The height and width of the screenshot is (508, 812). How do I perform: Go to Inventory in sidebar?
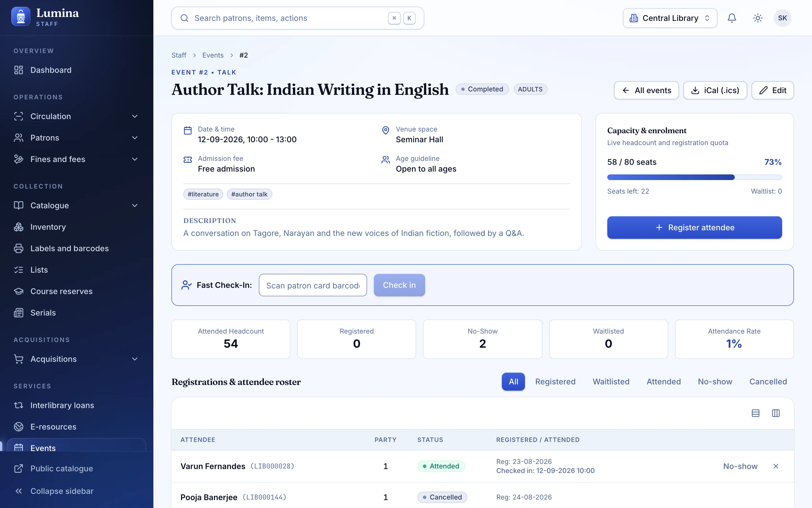click(x=76, y=227)
